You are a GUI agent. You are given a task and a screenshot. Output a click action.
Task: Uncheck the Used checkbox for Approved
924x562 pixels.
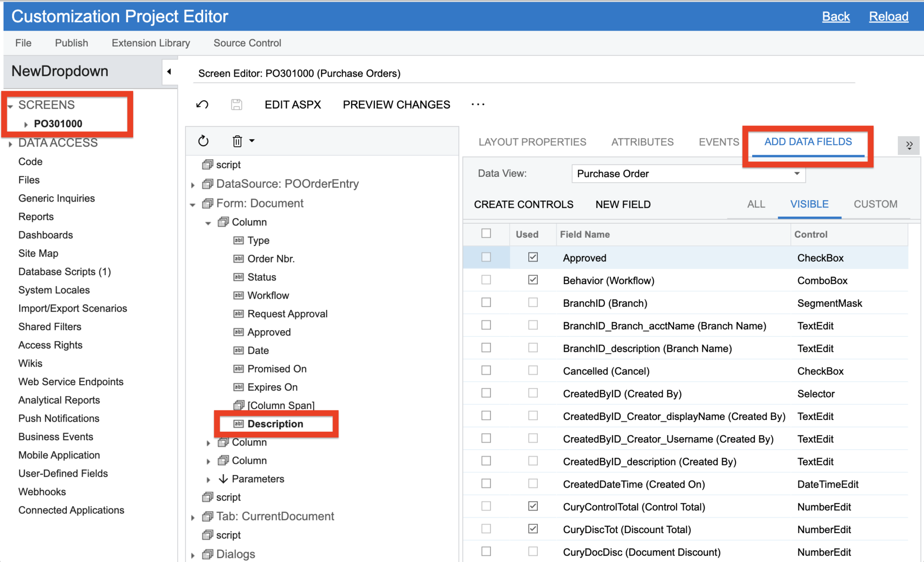533,257
